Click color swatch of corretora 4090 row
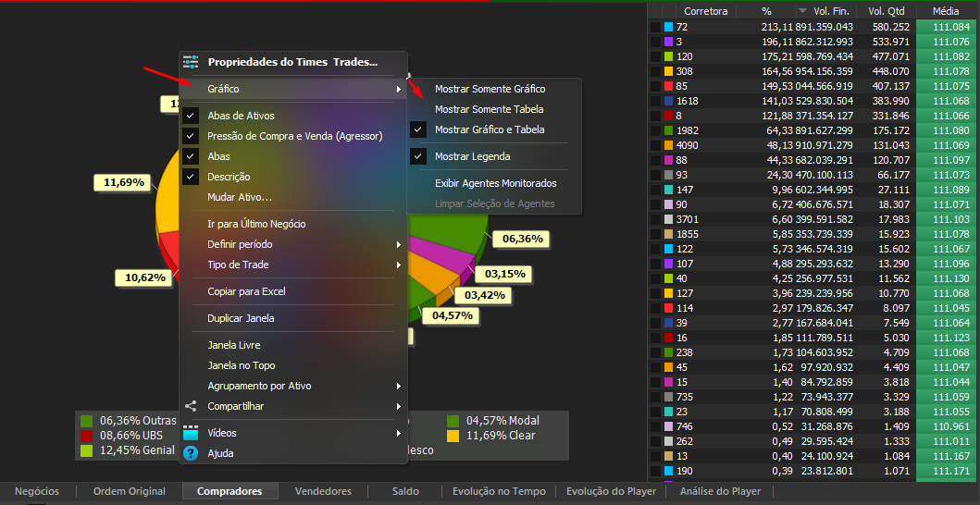This screenshot has height=505, width=980. pos(668,145)
